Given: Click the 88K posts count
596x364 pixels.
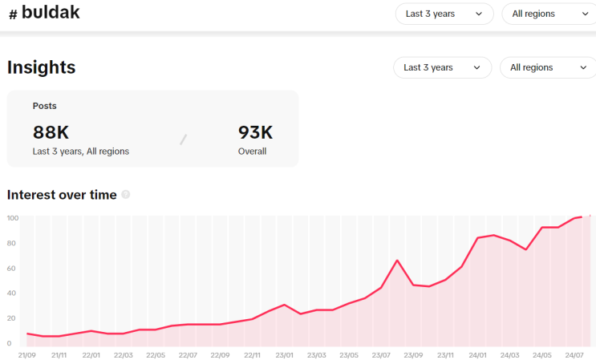Looking at the screenshot, I should (x=51, y=132).
